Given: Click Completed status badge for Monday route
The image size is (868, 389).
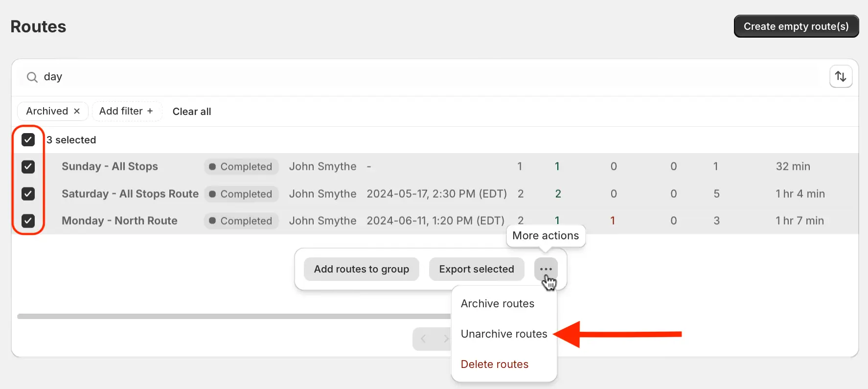Looking at the screenshot, I should click(241, 221).
